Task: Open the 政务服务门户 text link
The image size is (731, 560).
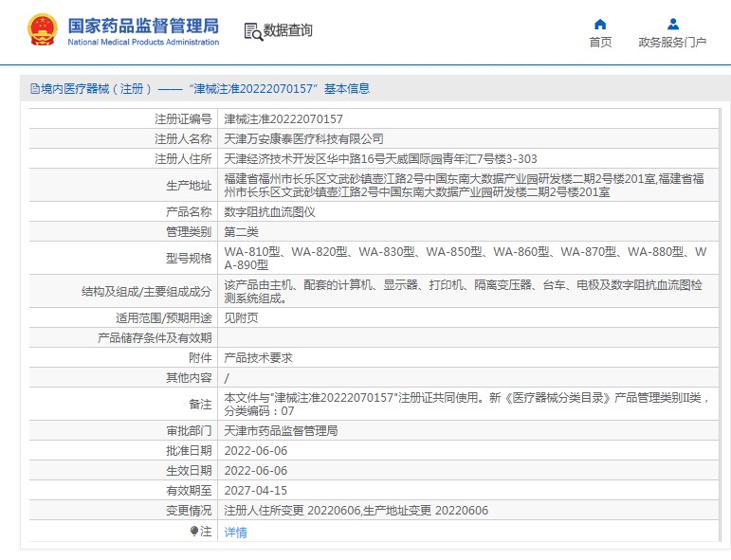Action: (x=672, y=43)
